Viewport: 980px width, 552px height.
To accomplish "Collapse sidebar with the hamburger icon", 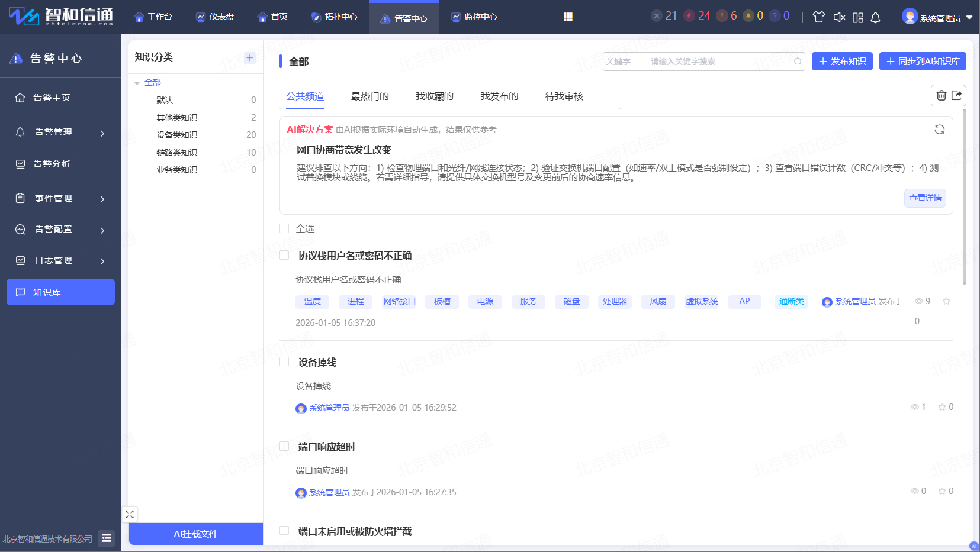I will [107, 538].
